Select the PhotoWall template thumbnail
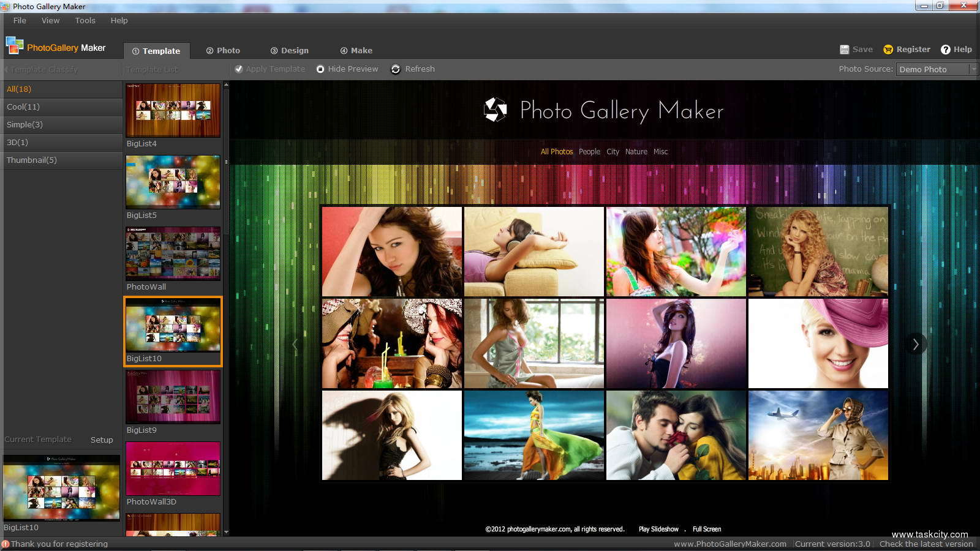The height and width of the screenshot is (551, 980). point(173,253)
